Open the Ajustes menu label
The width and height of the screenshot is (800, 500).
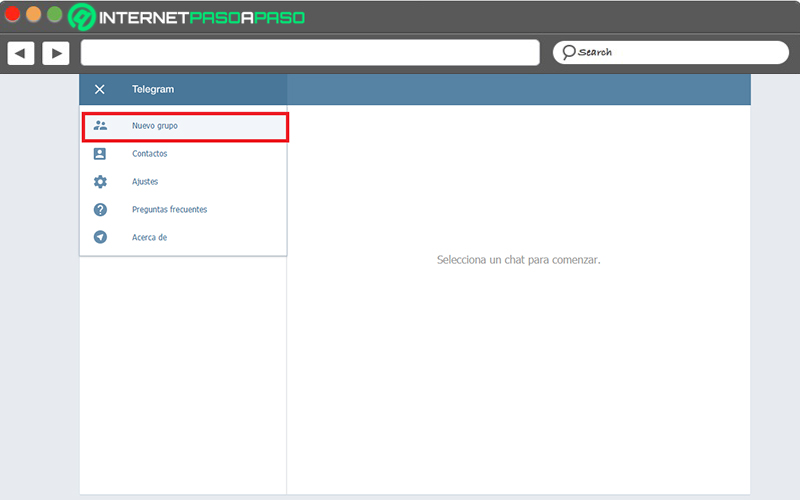coord(145,182)
